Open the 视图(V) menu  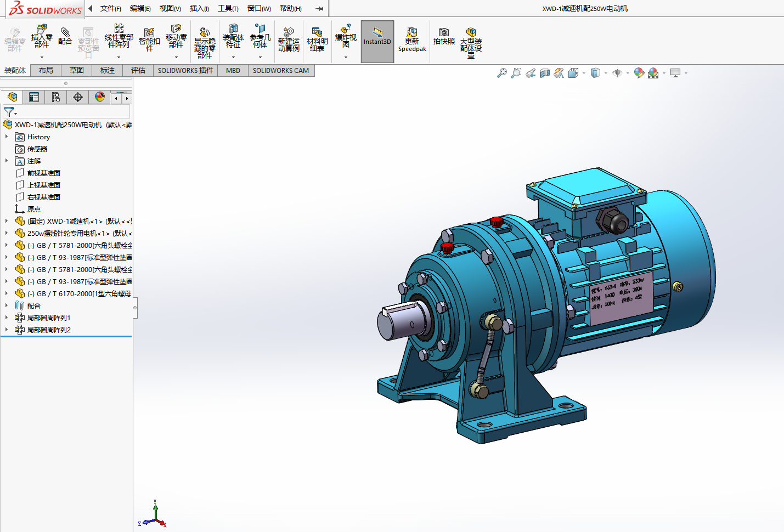pyautogui.click(x=170, y=8)
